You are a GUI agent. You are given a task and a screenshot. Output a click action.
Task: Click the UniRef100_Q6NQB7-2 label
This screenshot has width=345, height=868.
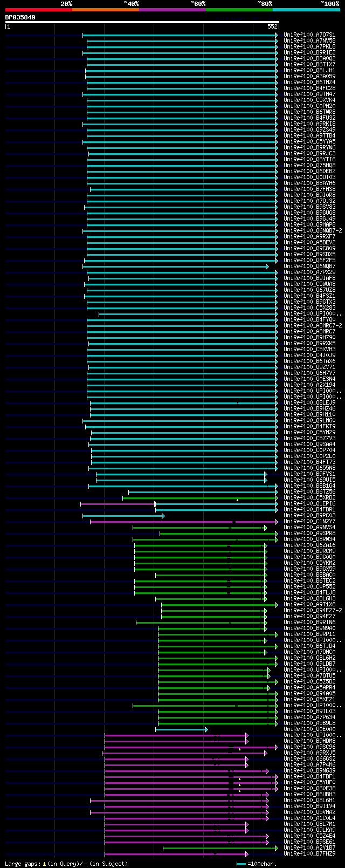coord(313,231)
